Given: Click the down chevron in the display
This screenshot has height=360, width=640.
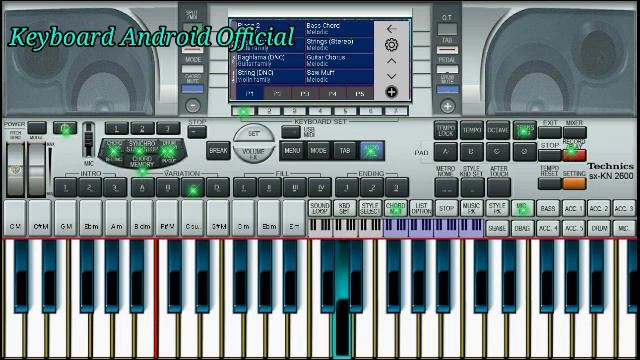Looking at the screenshot, I should point(391,76).
